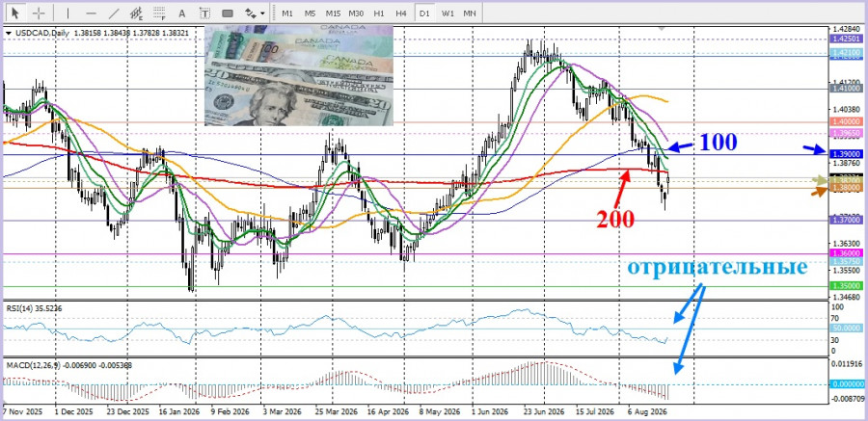Select the 1.42501 price level tag
Viewport: 868px width, 421px height.
point(847,39)
